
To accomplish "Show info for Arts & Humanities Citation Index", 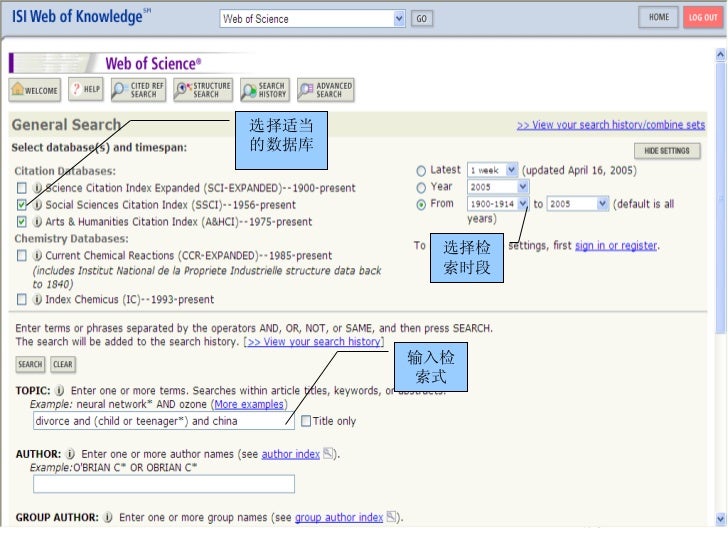I will (37, 222).
